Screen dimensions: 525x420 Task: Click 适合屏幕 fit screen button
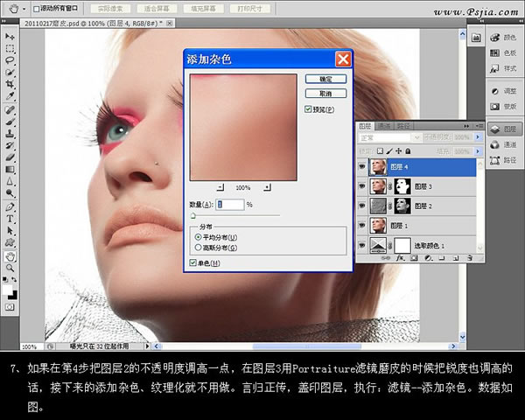157,9
